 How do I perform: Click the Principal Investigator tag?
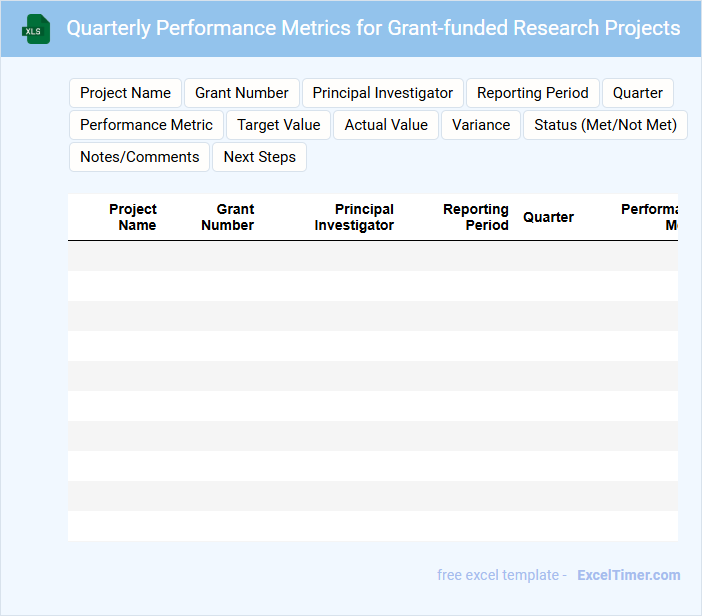(x=383, y=93)
